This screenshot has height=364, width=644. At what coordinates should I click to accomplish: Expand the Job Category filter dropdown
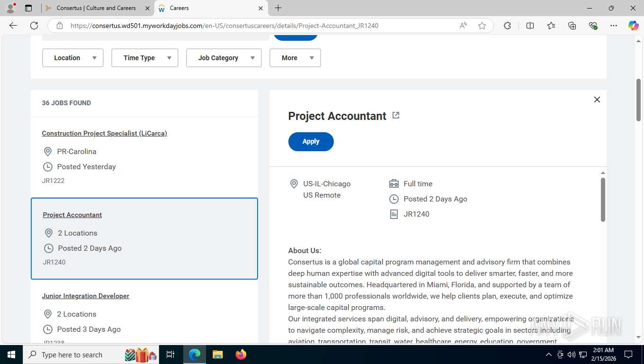pyautogui.click(x=224, y=58)
